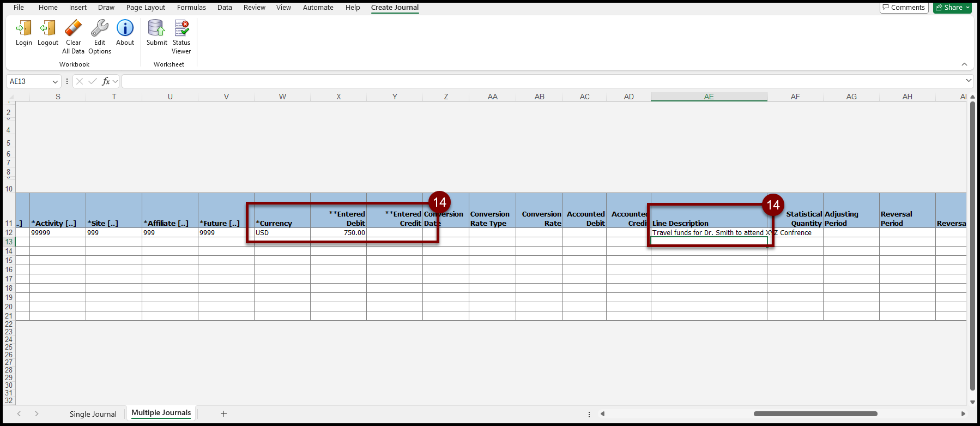Switch to the Single Journal sheet
This screenshot has height=426, width=980.
[93, 414]
